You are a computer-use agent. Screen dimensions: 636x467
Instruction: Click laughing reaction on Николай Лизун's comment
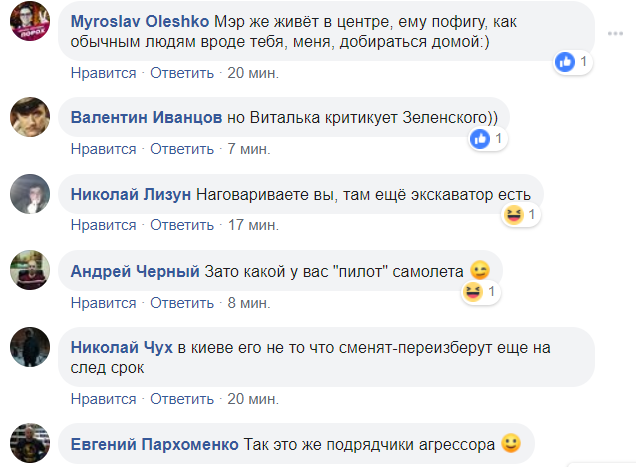(515, 215)
